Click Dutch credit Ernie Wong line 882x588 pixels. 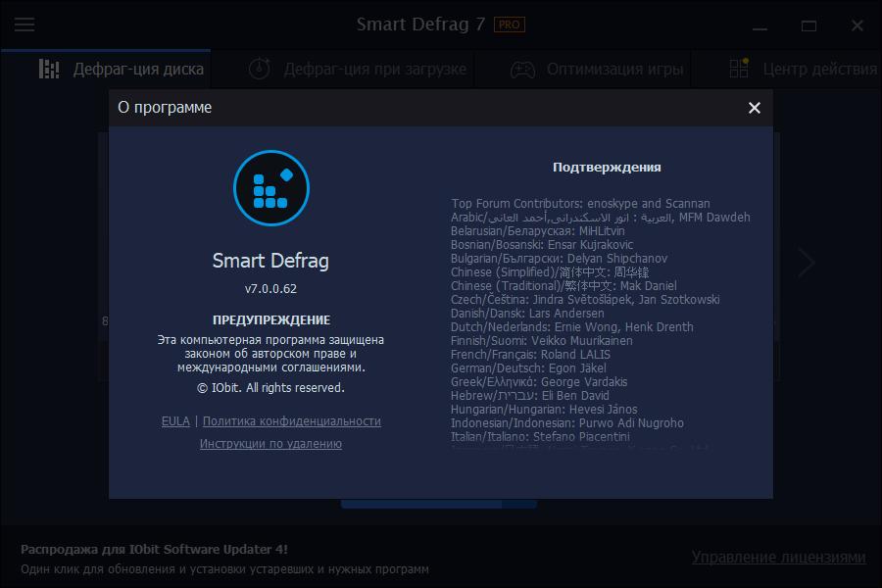coord(572,327)
